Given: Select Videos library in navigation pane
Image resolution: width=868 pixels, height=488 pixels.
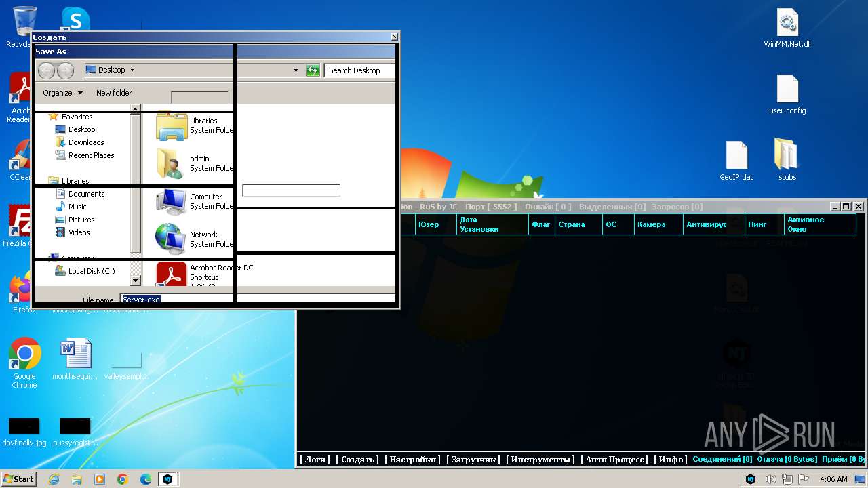Looking at the screenshot, I should [x=79, y=232].
